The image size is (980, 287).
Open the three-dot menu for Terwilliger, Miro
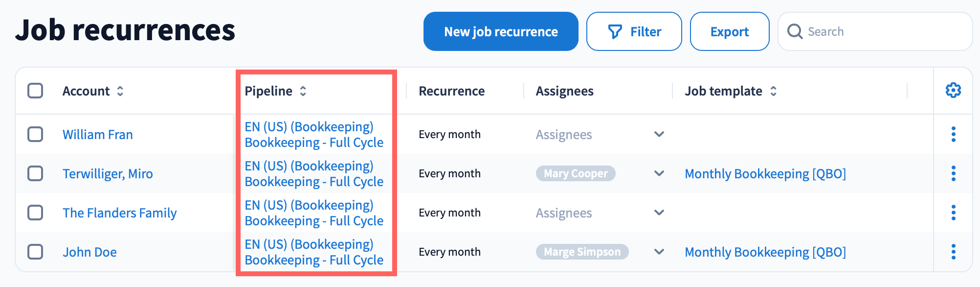pyautogui.click(x=953, y=173)
